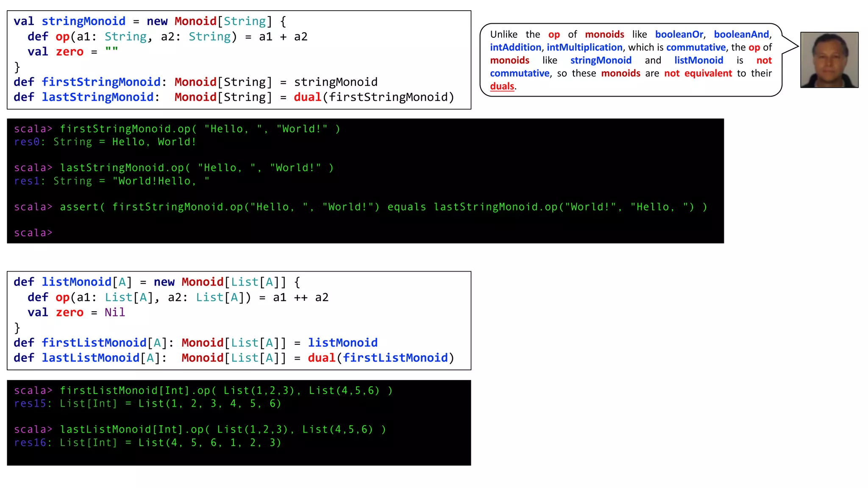Click 'intAddition' in the speech bubble
868x488 pixels.
pyautogui.click(x=515, y=47)
